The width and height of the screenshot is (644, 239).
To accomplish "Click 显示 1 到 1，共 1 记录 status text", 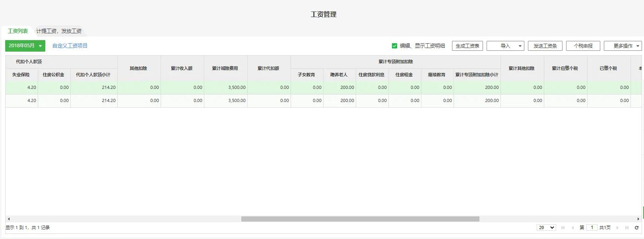I will point(27,227).
